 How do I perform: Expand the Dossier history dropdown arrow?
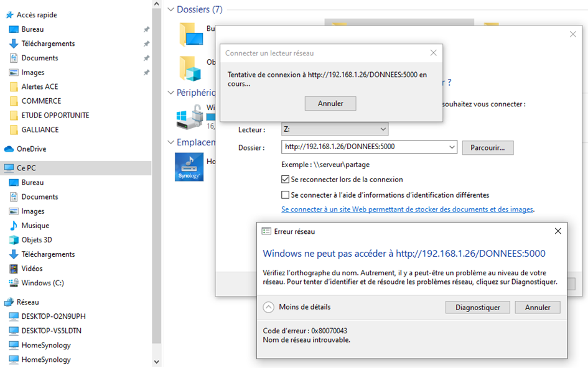pos(452,147)
